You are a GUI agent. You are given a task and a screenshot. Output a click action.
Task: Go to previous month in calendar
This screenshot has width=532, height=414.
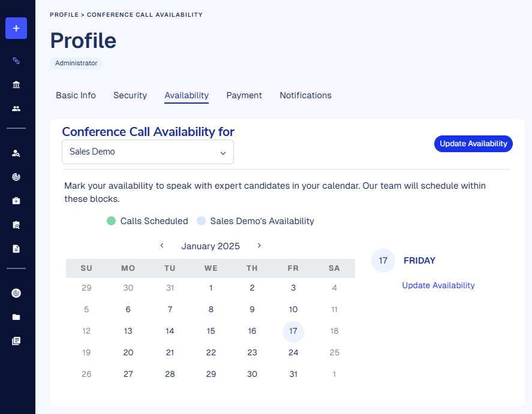[x=162, y=246]
